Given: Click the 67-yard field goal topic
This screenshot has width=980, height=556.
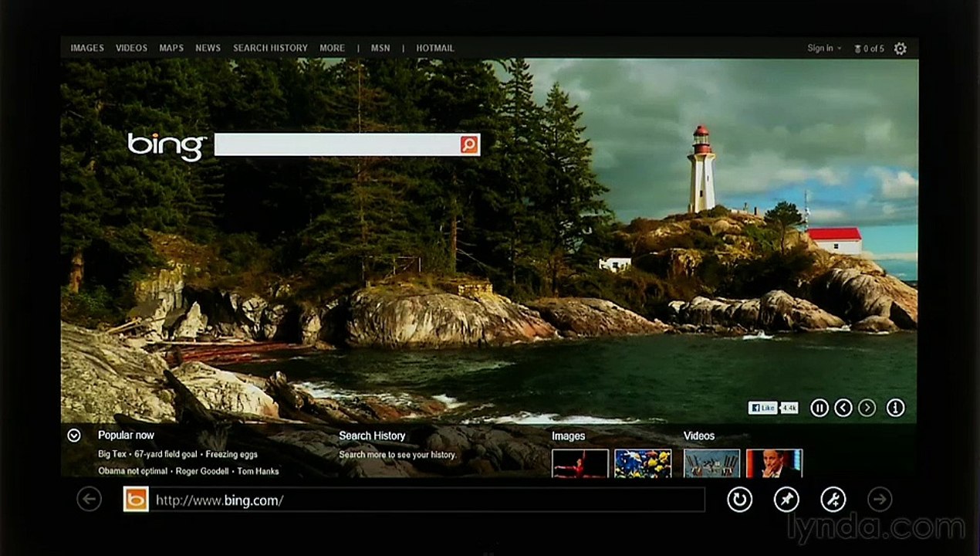Looking at the screenshot, I should [166, 455].
